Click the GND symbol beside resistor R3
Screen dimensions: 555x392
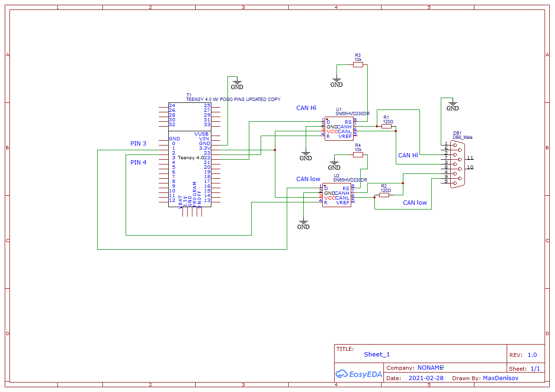(x=336, y=82)
